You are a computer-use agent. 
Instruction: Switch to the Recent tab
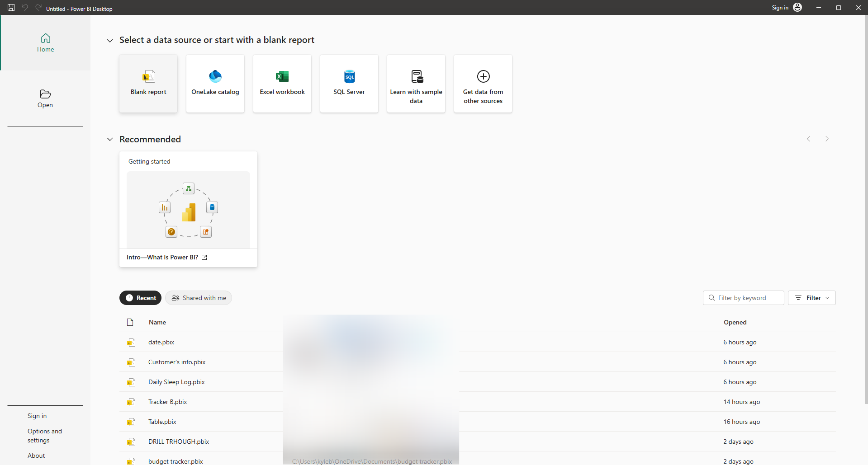click(x=140, y=298)
